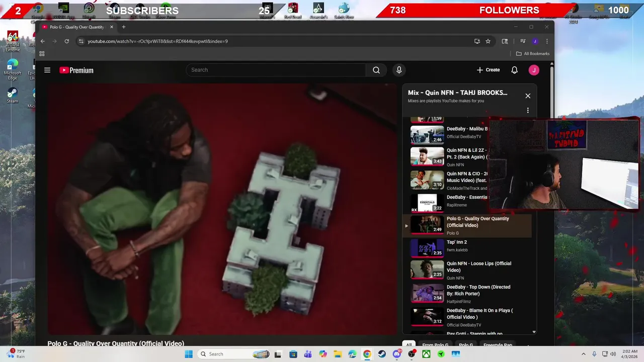Open Xbox app from taskbar

[426, 354]
